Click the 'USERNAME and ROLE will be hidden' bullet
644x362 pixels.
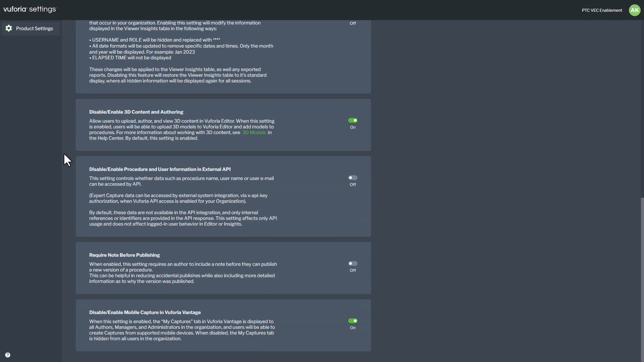pos(155,40)
